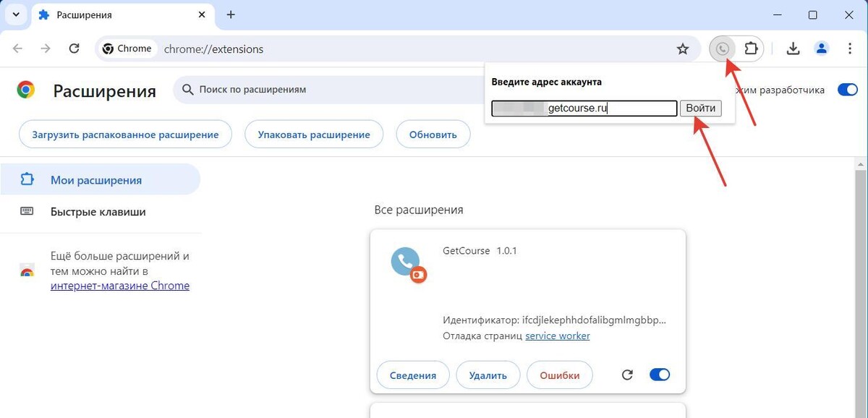Focus the Поиск по расширениям search field
Image resolution: width=868 pixels, height=418 pixels.
[x=329, y=90]
